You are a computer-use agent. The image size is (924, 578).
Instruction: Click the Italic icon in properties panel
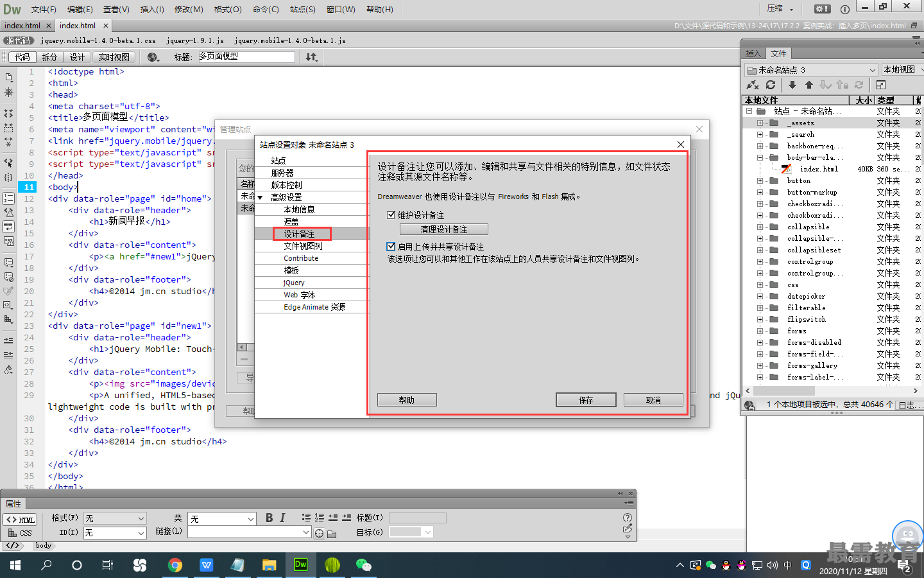point(282,518)
